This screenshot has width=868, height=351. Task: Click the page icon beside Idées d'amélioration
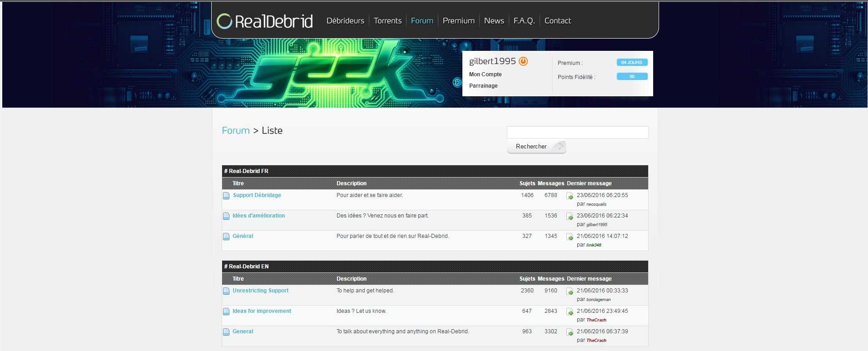pos(226,216)
